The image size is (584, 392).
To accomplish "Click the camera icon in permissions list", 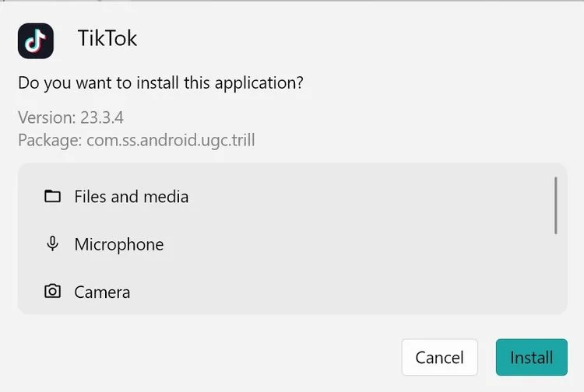I will pos(52,291).
